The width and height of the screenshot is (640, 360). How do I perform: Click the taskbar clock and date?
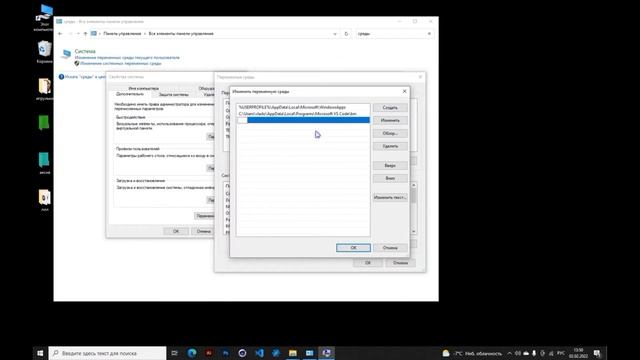(578, 353)
